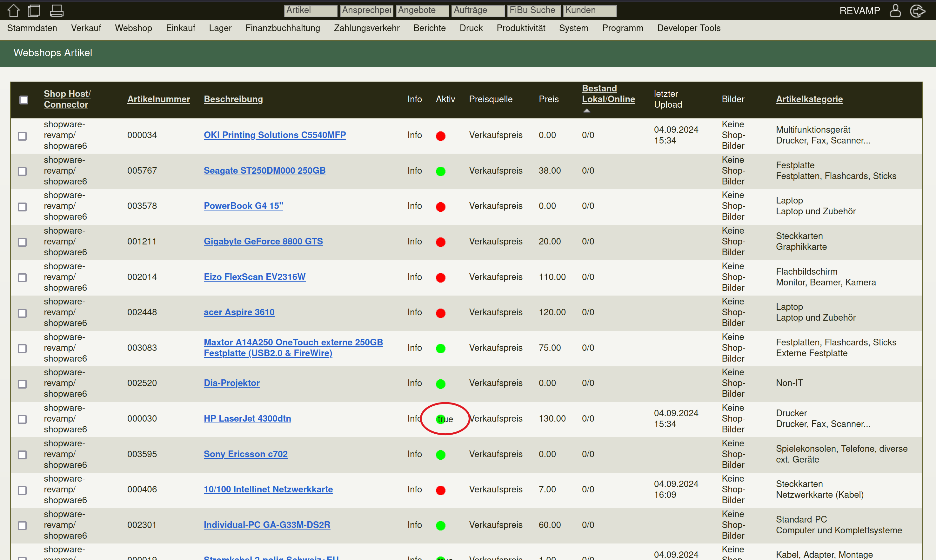Click red status dot for Intellinet Netzwerkkarte

coord(440,490)
